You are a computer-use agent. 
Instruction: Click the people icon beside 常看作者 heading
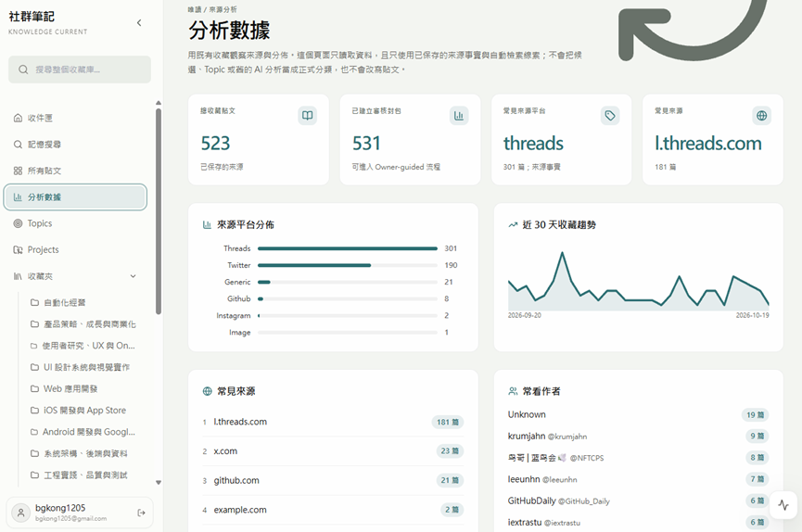(513, 391)
